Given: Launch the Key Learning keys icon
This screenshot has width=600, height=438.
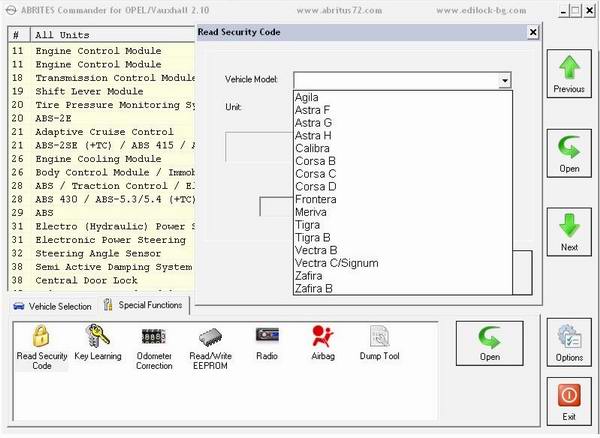Looking at the screenshot, I should (x=98, y=335).
